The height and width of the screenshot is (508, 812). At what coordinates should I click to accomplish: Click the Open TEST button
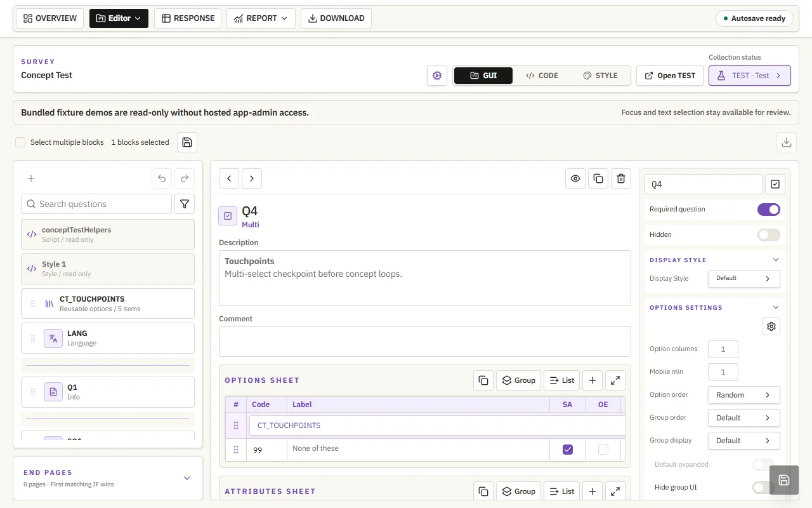point(670,76)
